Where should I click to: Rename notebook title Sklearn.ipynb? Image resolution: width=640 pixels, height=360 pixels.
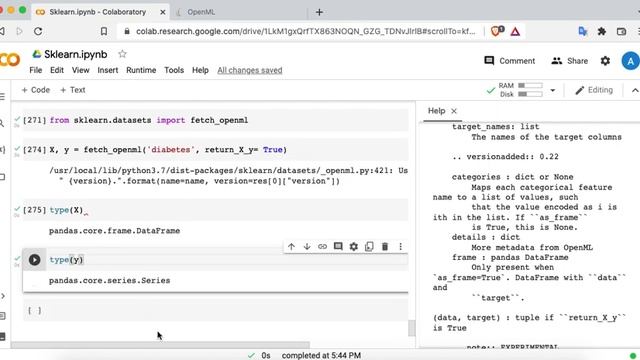click(x=76, y=54)
